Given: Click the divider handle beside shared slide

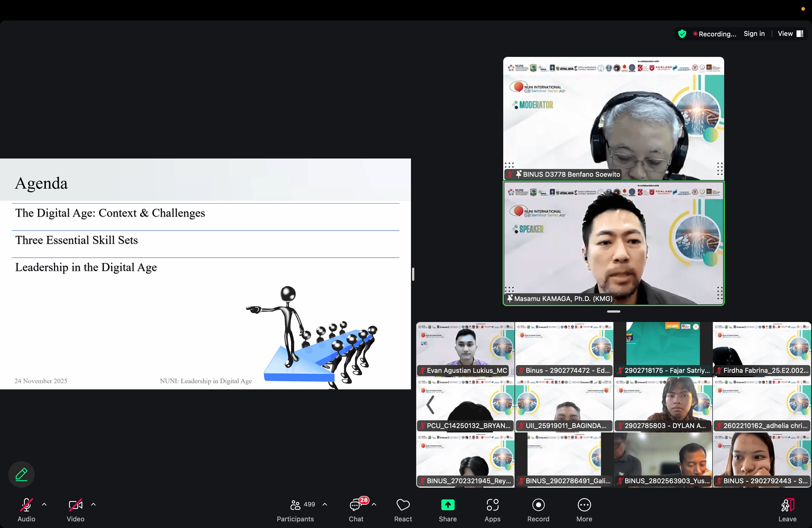Looking at the screenshot, I should (x=413, y=274).
